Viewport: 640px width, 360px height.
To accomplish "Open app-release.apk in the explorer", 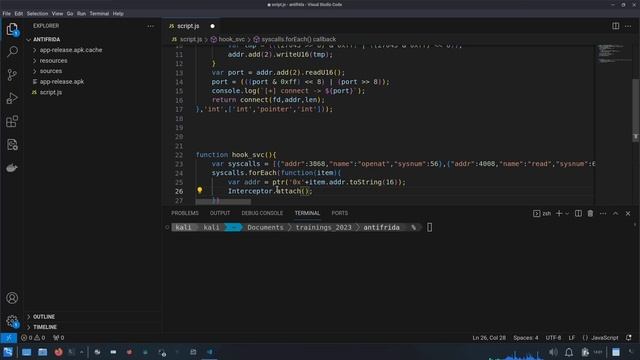I will (62, 82).
